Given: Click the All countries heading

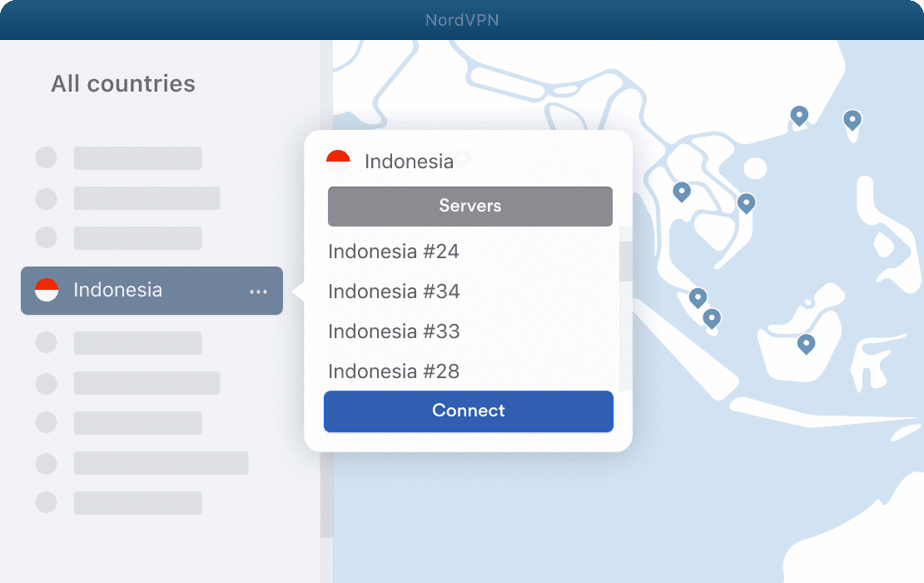Looking at the screenshot, I should [122, 83].
